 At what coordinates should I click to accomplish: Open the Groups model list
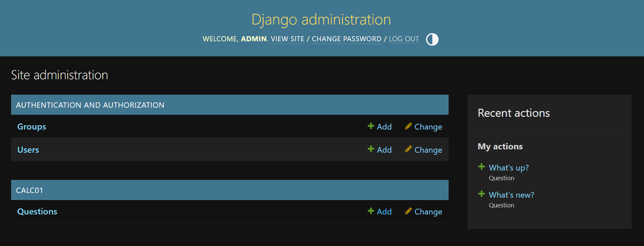[32, 127]
